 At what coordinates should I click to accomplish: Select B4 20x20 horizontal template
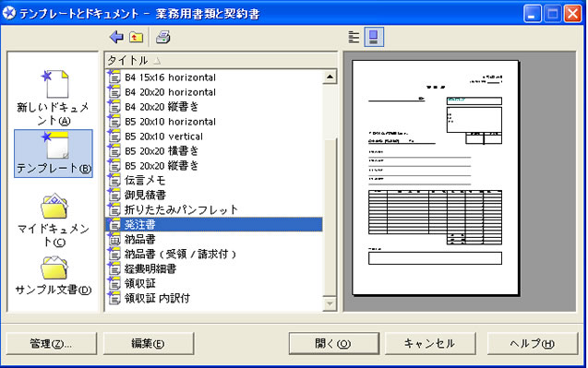pyautogui.click(x=214, y=92)
